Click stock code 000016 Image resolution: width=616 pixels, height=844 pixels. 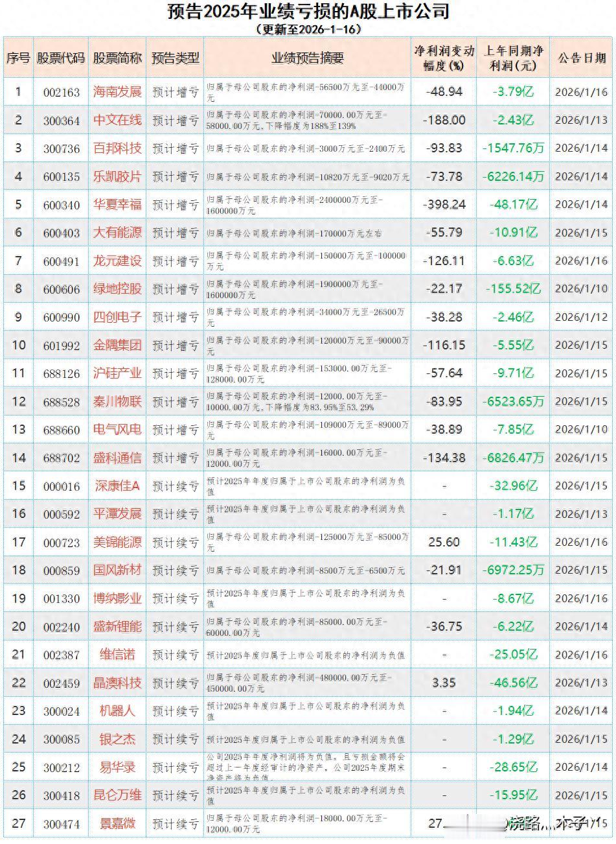61,486
